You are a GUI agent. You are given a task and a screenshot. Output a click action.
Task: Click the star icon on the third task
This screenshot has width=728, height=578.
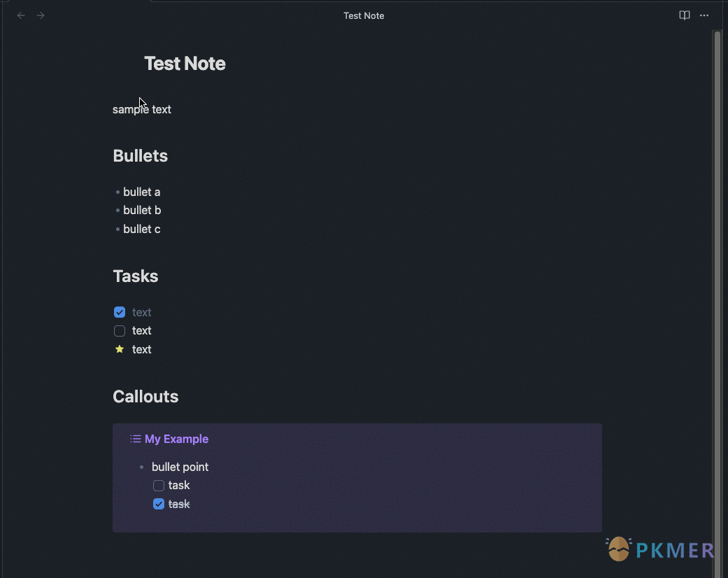click(119, 349)
